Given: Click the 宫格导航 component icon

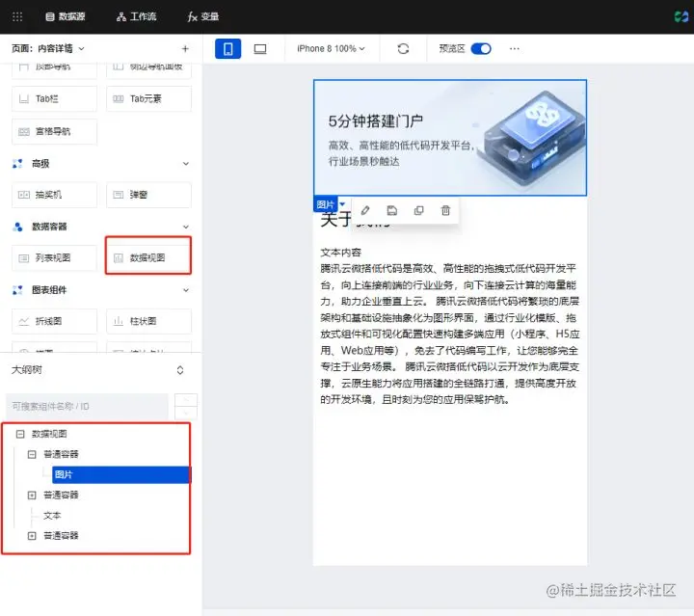Looking at the screenshot, I should (24, 131).
